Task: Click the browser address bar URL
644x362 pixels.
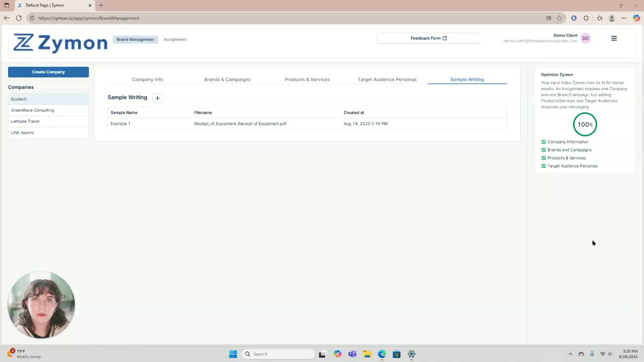Action: click(x=89, y=18)
